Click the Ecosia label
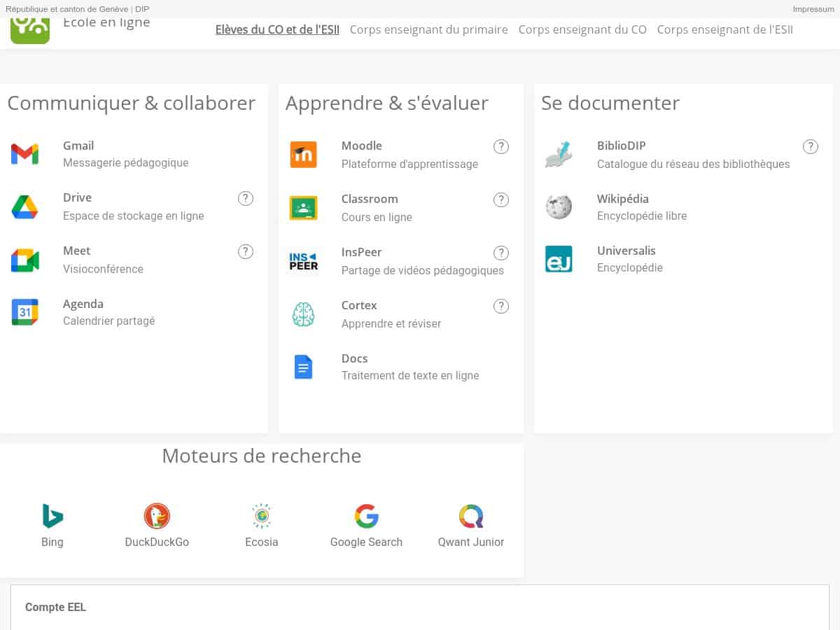 (x=262, y=542)
